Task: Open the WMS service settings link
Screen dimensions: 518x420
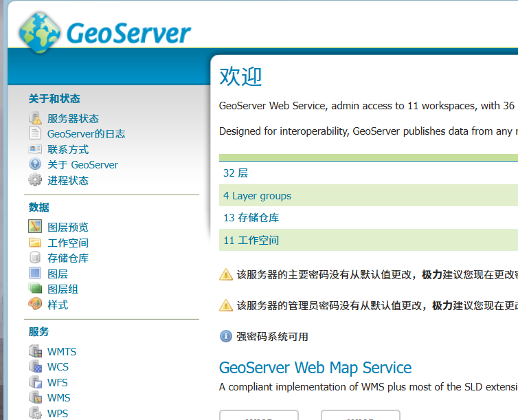Action: point(59,397)
